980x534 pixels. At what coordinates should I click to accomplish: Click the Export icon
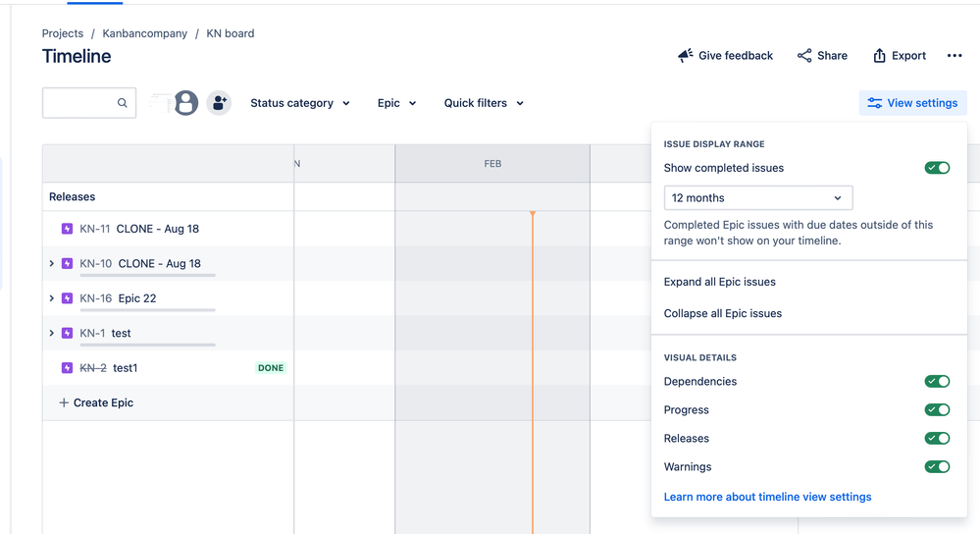coord(880,56)
